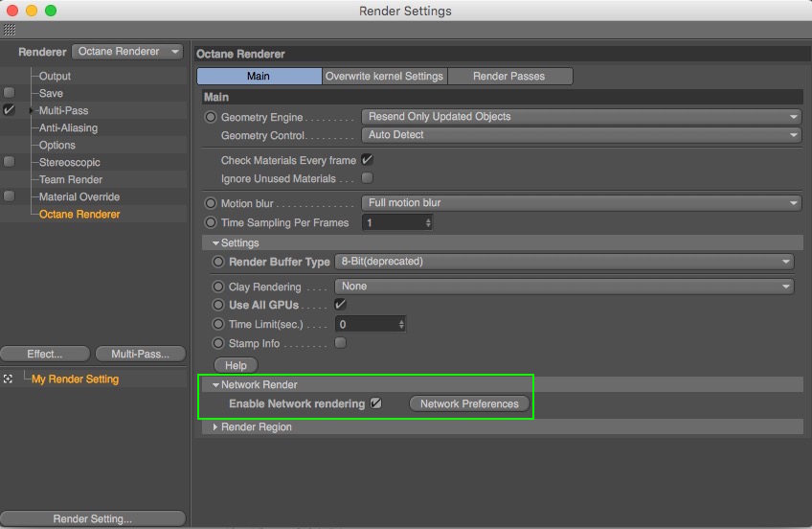Open the Render Passes tab
The width and height of the screenshot is (812, 529).
click(x=509, y=76)
